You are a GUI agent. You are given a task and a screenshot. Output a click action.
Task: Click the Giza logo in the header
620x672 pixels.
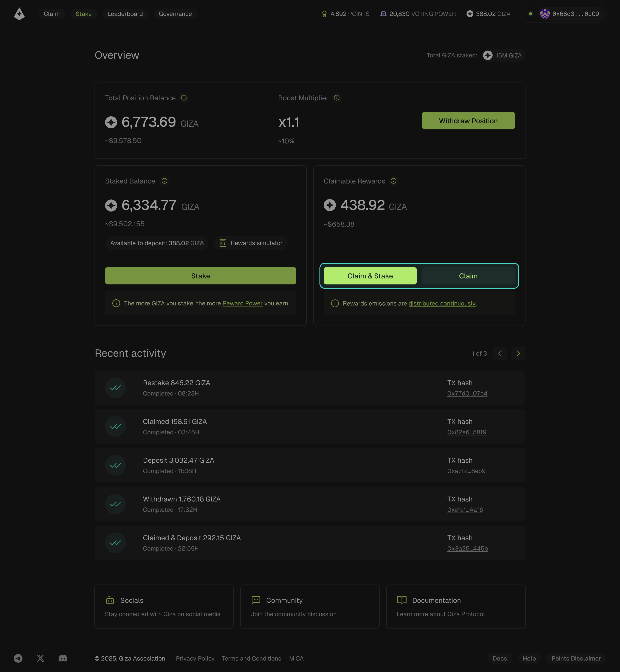tap(19, 14)
